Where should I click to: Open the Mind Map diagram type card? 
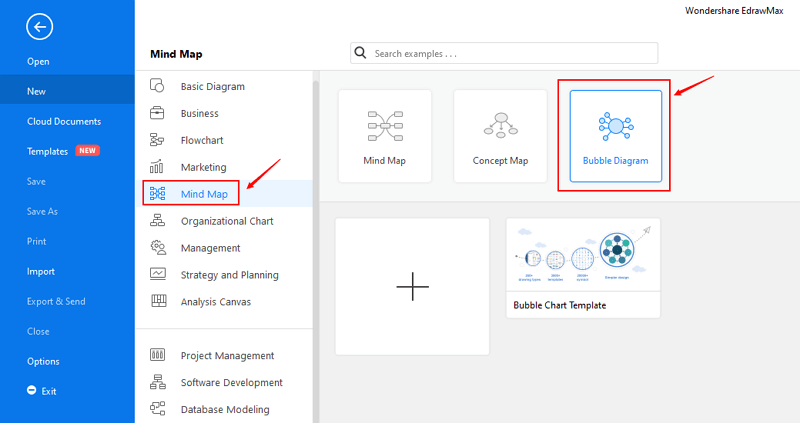[x=385, y=136]
